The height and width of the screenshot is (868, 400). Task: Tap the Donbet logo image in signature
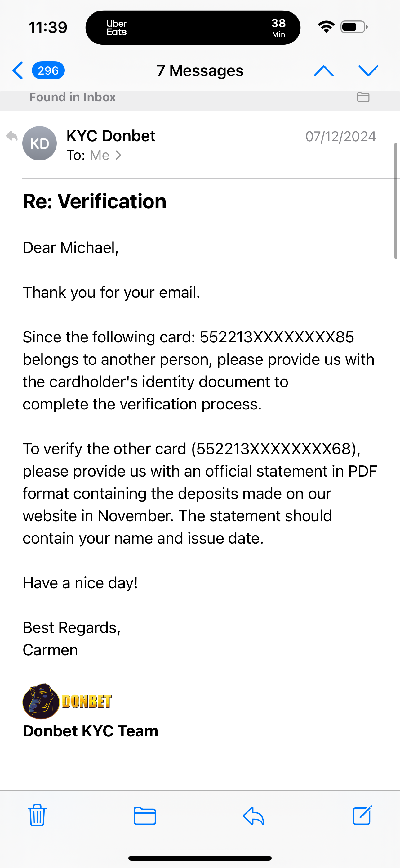click(67, 702)
